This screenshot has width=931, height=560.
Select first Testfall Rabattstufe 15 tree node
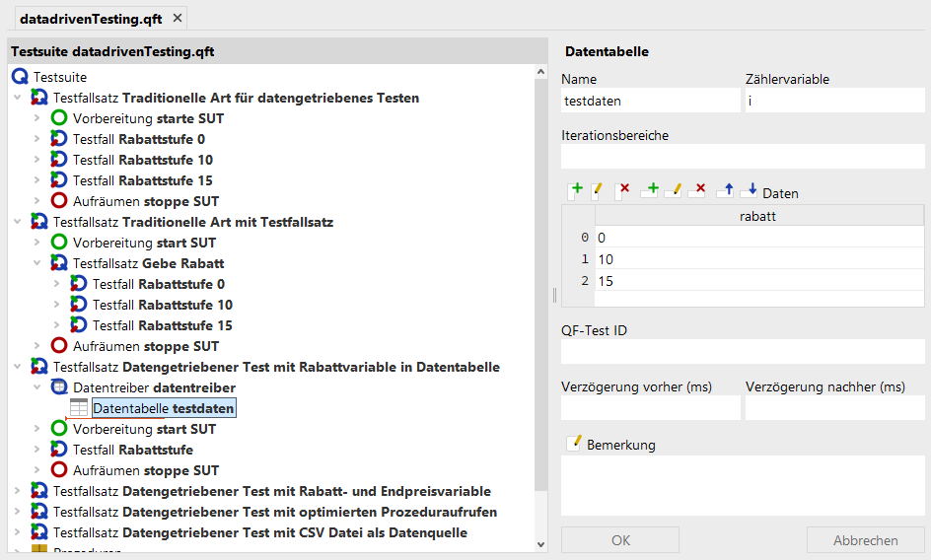click(142, 180)
